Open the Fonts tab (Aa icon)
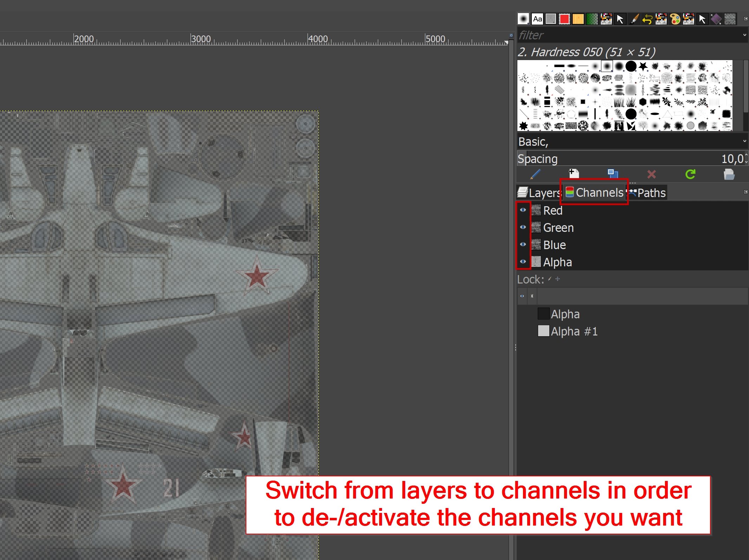Viewport: 749px width, 560px height. coord(537,19)
